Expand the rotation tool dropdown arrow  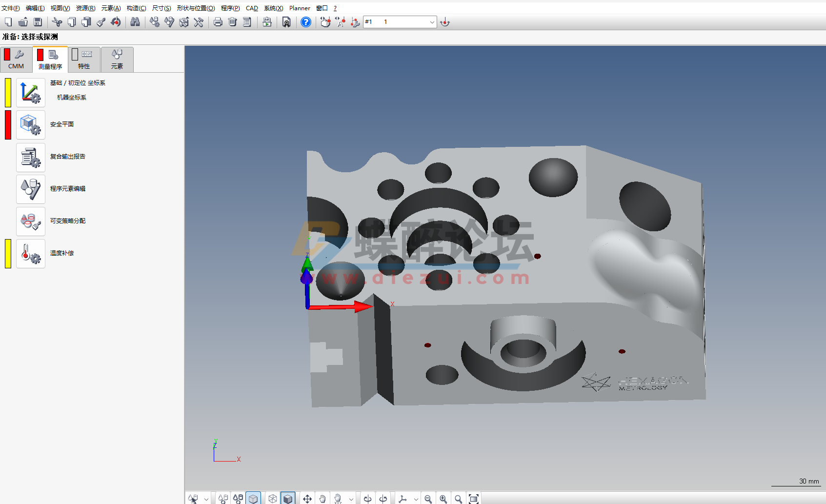click(x=416, y=498)
